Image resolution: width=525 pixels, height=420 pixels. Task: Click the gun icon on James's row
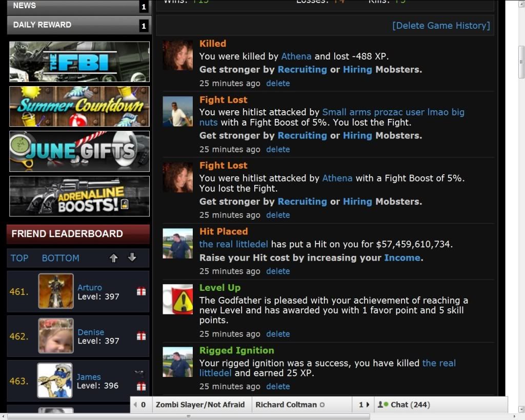pos(139,373)
